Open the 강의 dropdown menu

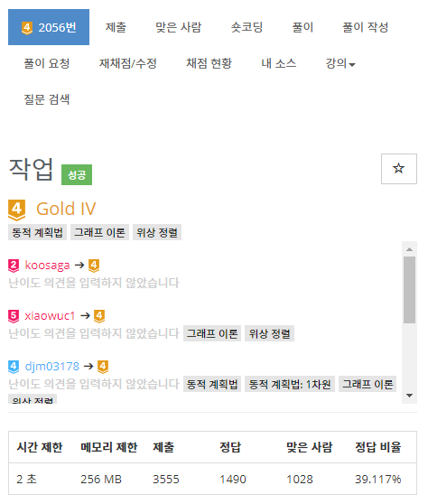[340, 63]
